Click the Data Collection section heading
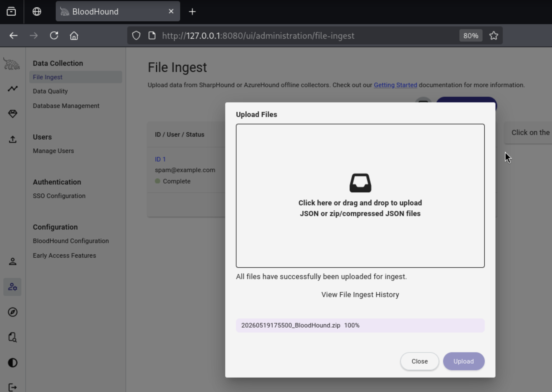The image size is (552, 392). 58,63
